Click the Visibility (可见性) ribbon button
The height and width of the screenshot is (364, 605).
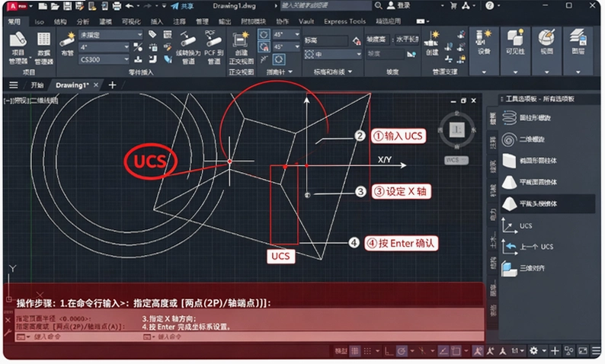(515, 43)
